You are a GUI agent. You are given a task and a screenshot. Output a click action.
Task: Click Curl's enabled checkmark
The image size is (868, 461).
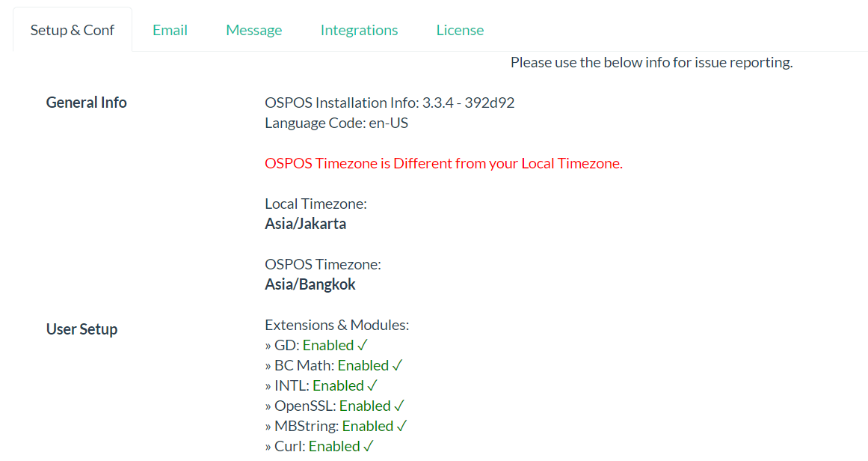point(367,445)
